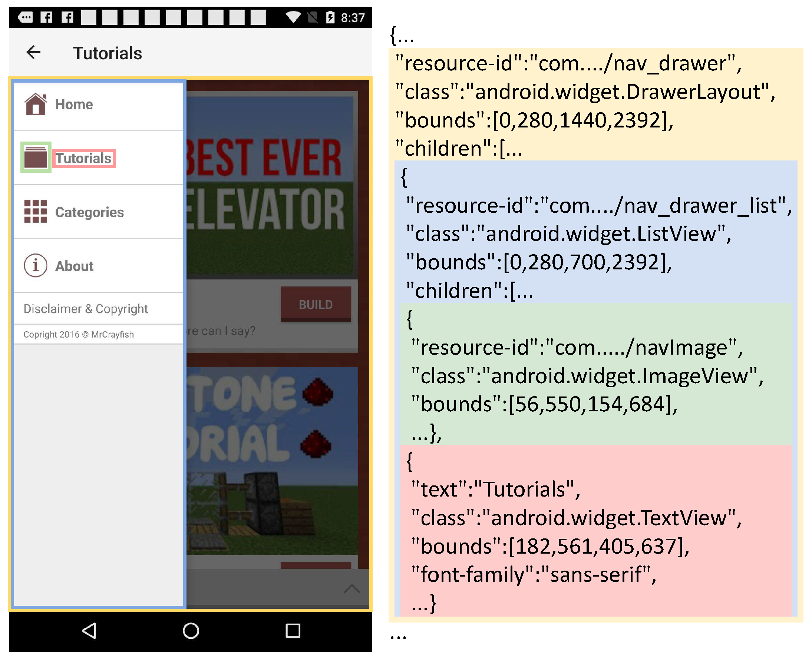Tap the Tutorials title in the toolbar
812x657 pixels.
107,53
